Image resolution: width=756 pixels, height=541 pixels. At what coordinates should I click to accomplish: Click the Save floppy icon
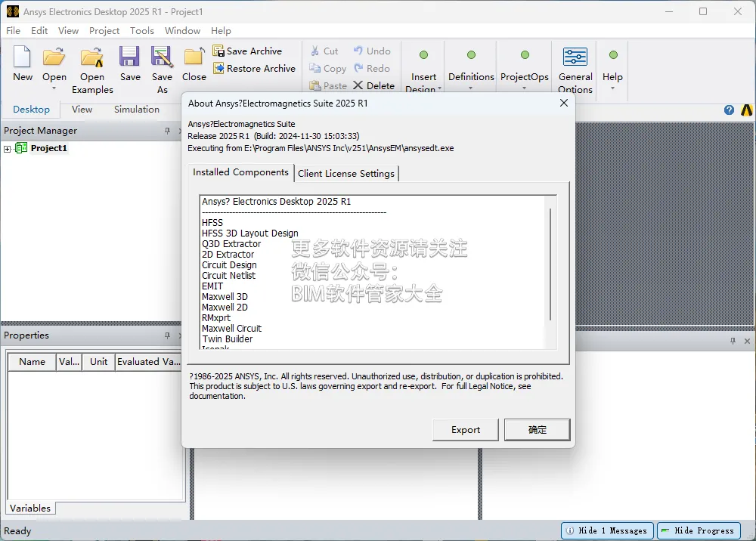pos(130,57)
